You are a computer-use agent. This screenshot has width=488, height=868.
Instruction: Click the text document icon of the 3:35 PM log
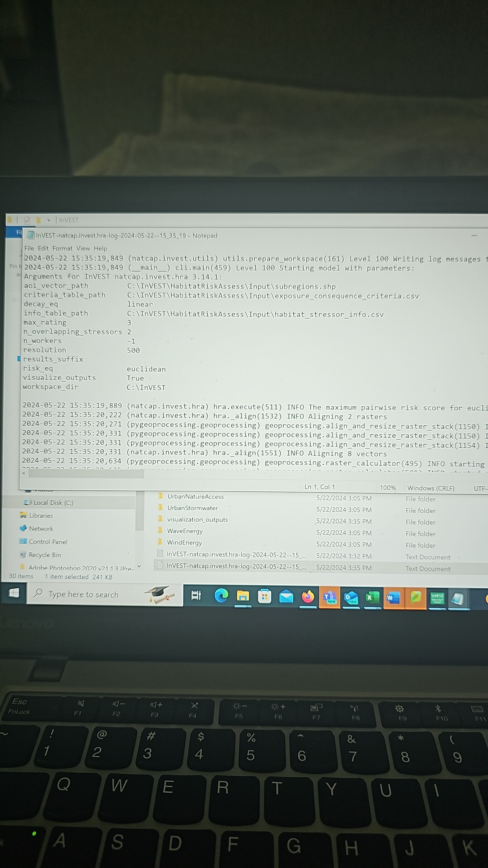click(x=160, y=565)
